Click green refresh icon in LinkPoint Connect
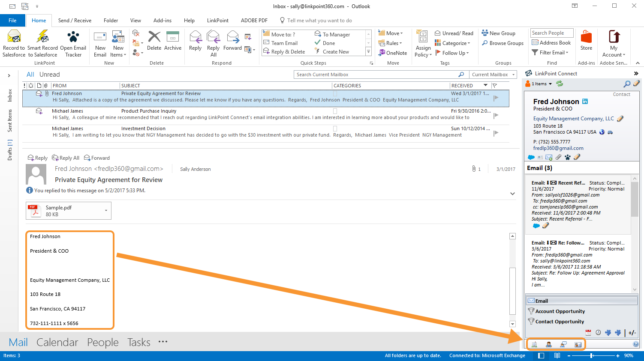Screen dimensions: 644x361 pos(560,84)
